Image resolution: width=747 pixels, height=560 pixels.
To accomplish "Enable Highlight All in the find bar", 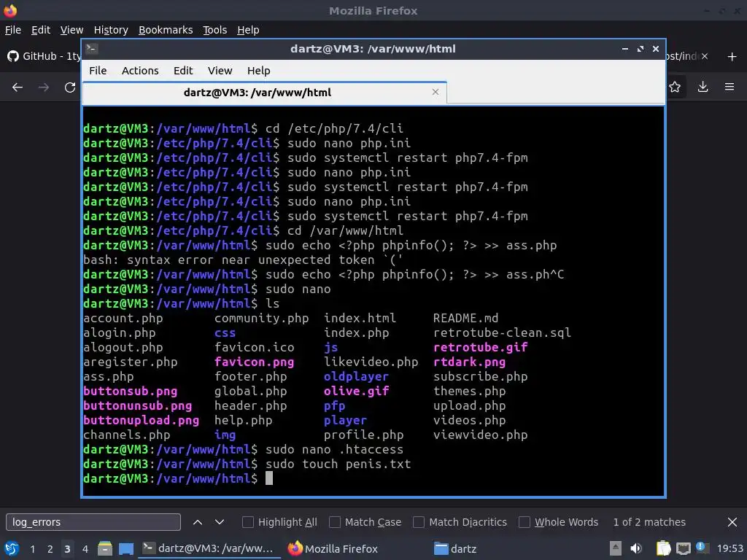I will click(248, 522).
